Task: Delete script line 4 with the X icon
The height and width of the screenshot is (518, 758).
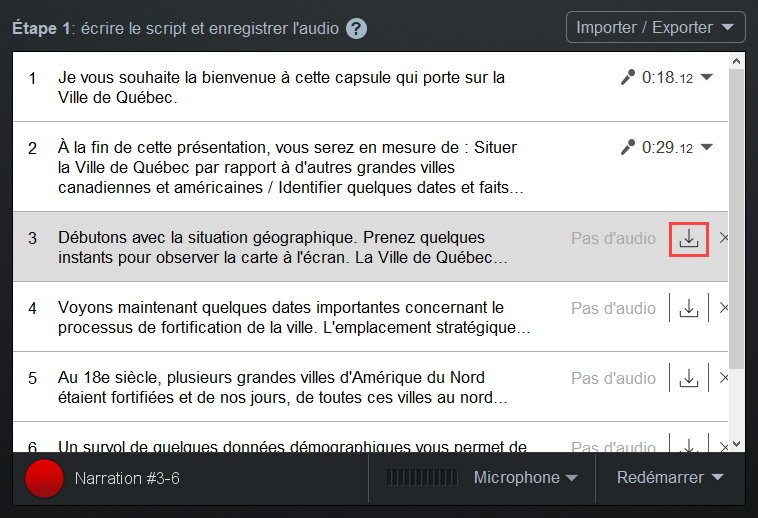Action: (723, 308)
